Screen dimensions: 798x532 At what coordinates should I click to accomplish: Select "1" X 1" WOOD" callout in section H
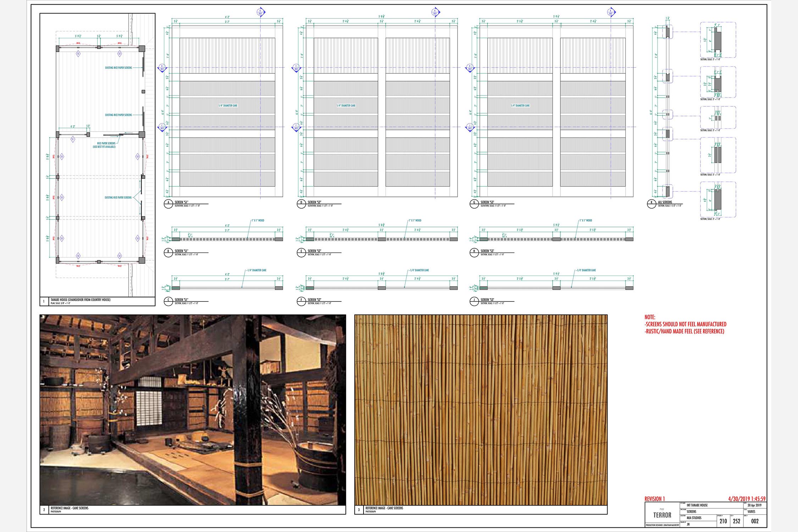(586, 221)
